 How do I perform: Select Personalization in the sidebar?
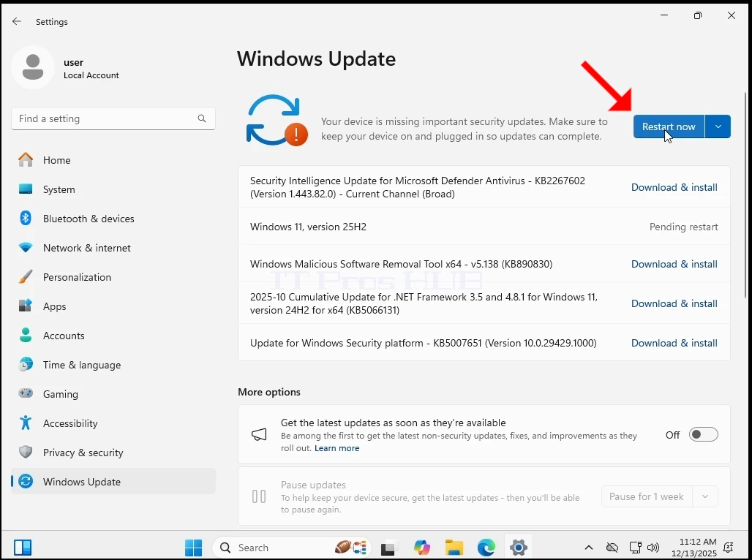(x=113, y=277)
